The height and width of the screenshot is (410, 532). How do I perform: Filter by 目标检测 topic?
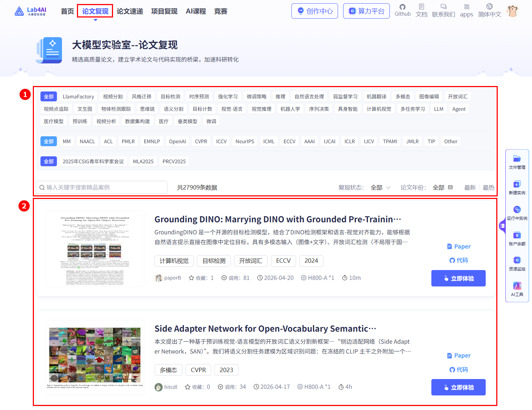coord(171,97)
